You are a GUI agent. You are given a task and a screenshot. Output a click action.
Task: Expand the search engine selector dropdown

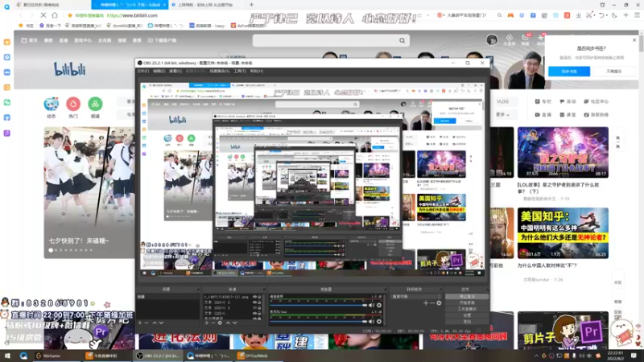point(444,15)
